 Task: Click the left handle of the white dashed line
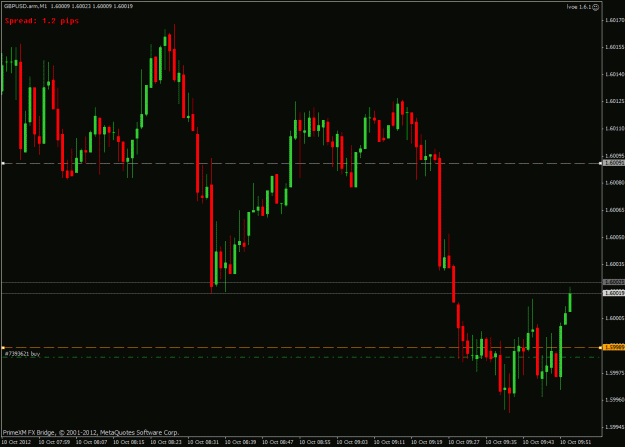[3, 163]
